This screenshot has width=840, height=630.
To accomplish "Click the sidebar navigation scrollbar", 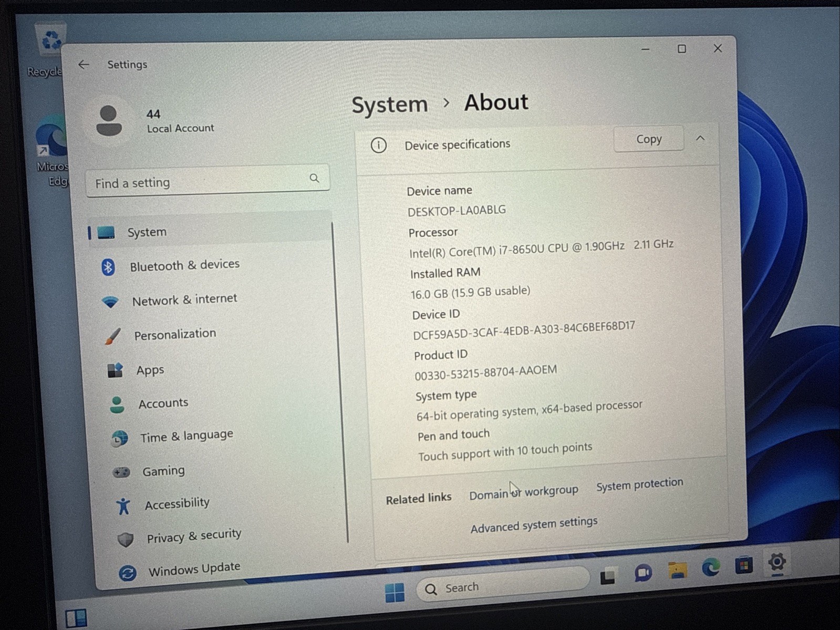I will [x=340, y=383].
